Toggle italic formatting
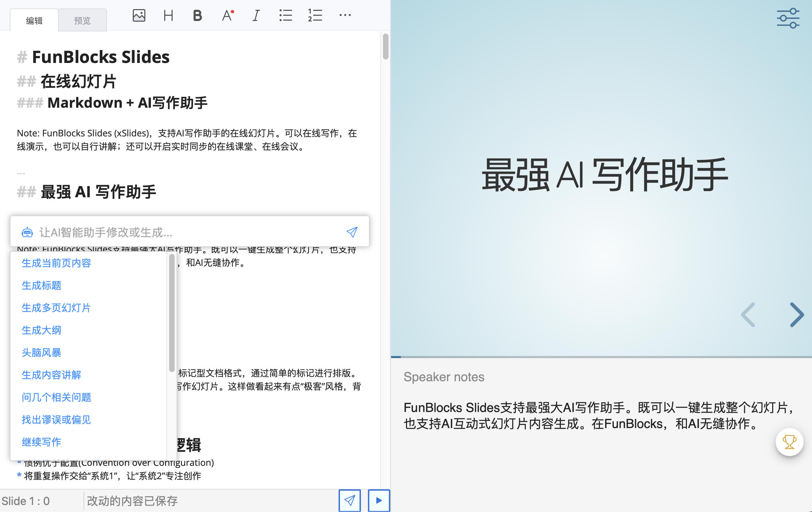 pyautogui.click(x=256, y=15)
